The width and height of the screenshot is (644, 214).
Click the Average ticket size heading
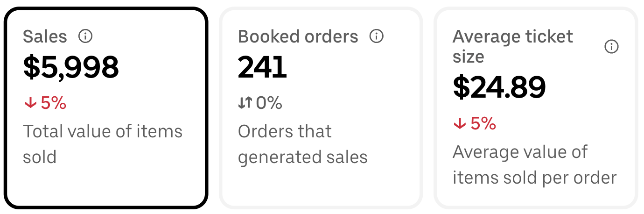(x=513, y=47)
